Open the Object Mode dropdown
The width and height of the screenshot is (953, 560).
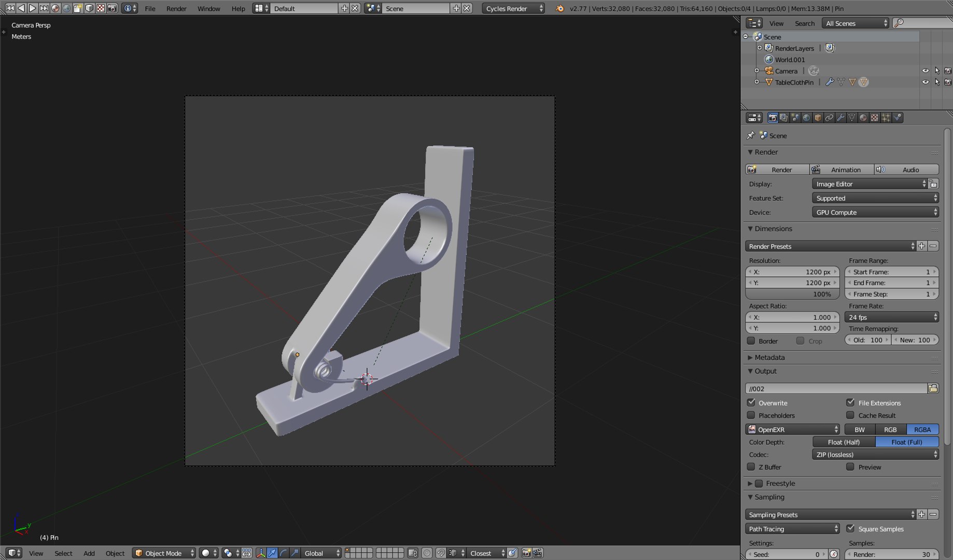tap(164, 553)
